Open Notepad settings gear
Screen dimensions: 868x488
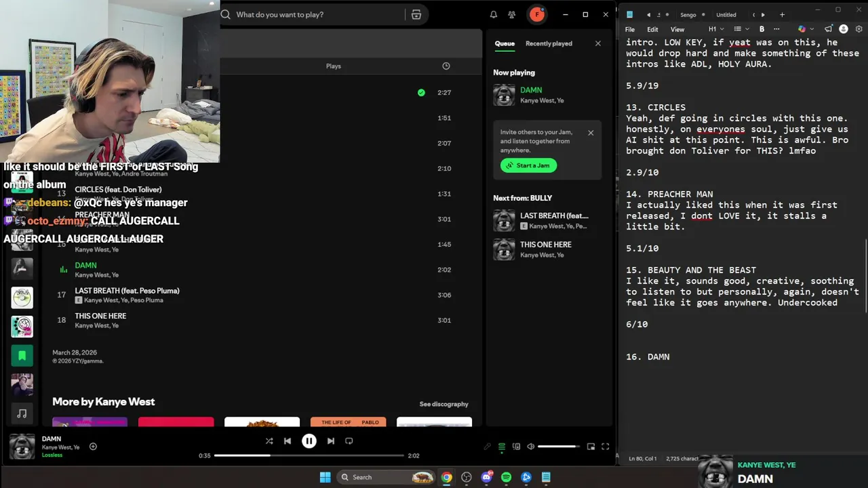tap(859, 29)
